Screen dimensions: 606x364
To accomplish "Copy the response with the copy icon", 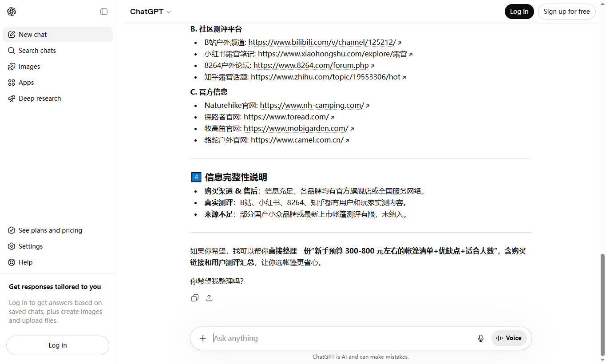I will [x=194, y=298].
